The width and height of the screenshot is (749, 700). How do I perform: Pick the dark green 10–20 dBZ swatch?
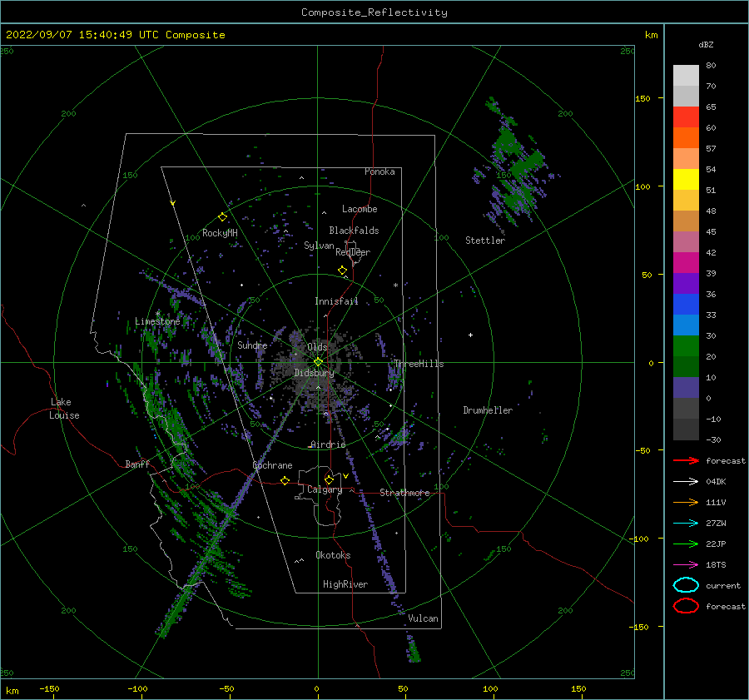click(x=686, y=366)
